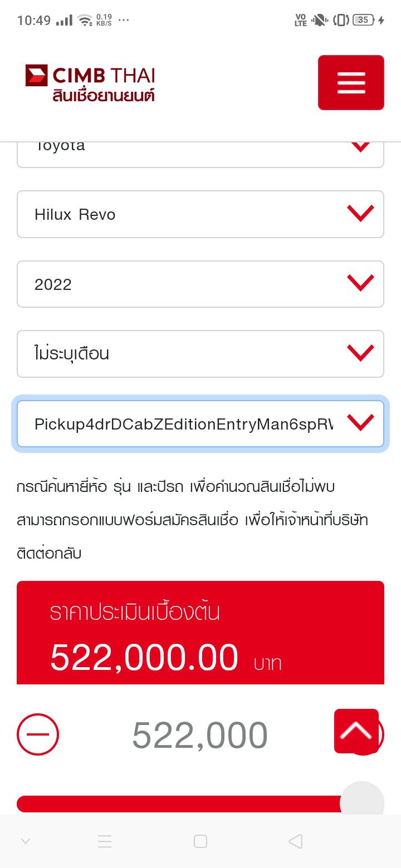
Task: Open the ไม่ระบุเดือน month dropdown
Action: click(200, 354)
